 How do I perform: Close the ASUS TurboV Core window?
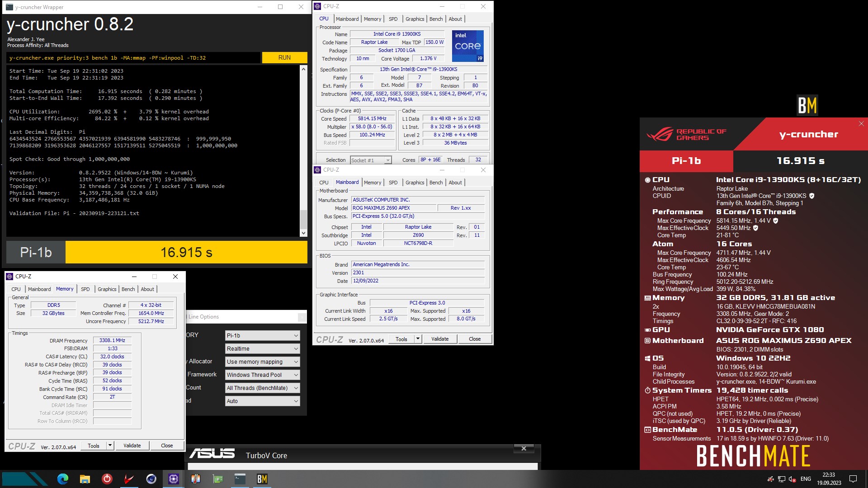524,448
